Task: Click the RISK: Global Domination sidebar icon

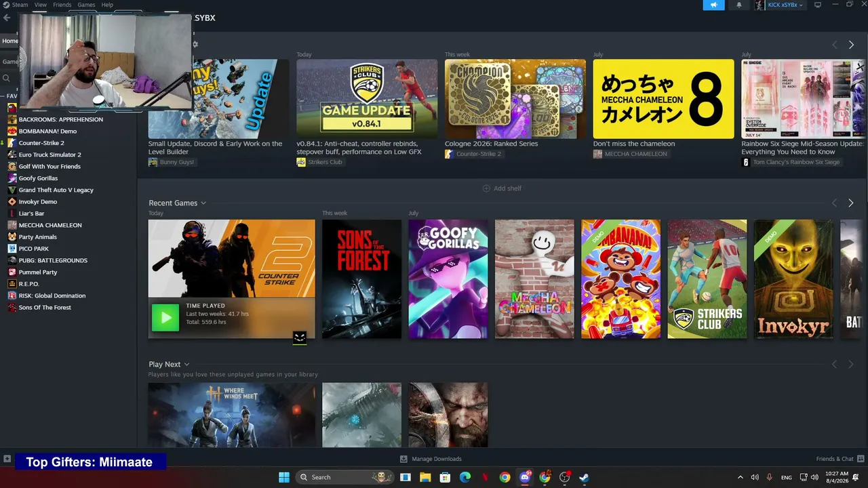Action: (12, 296)
